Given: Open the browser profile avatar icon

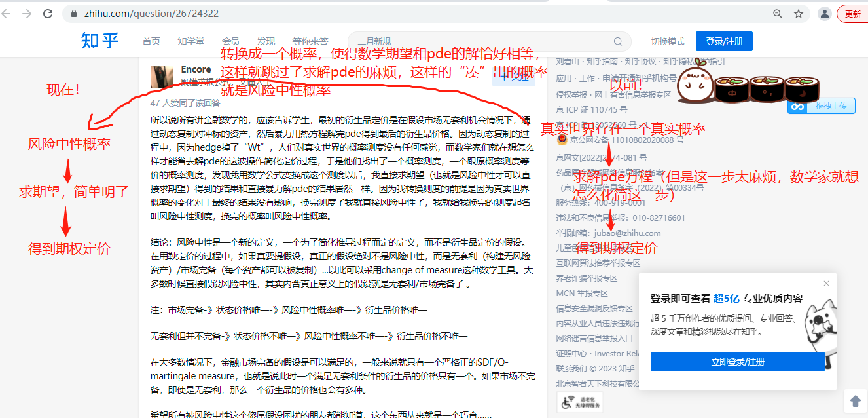Looking at the screenshot, I should coord(825,14).
